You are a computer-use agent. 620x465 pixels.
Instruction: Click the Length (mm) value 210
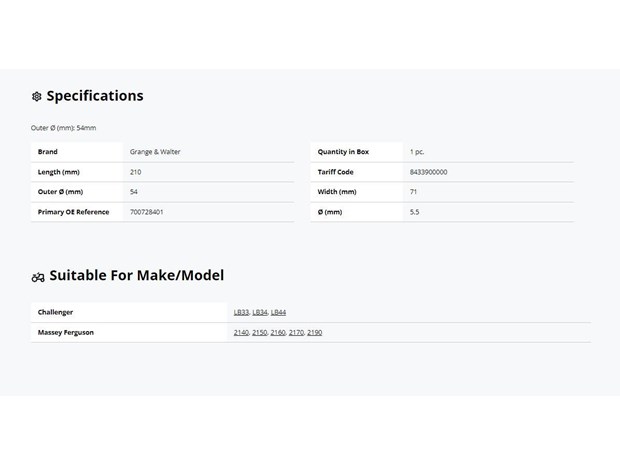coord(136,172)
